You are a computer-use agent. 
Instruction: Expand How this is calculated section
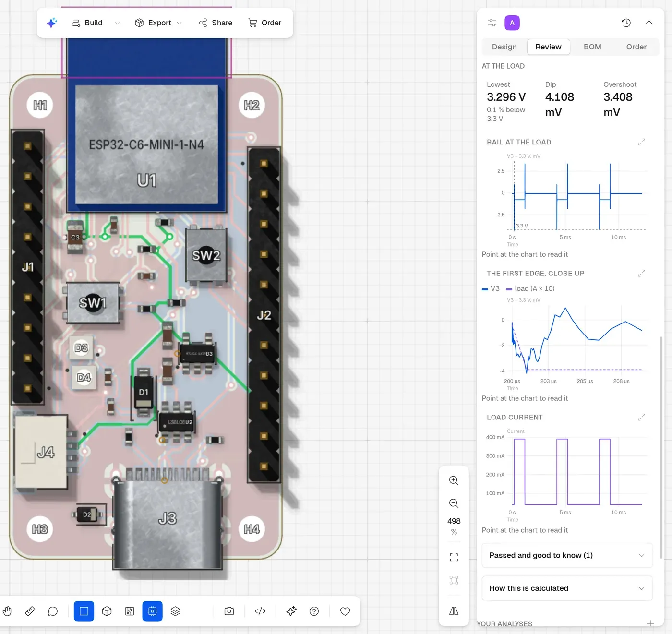(x=567, y=588)
